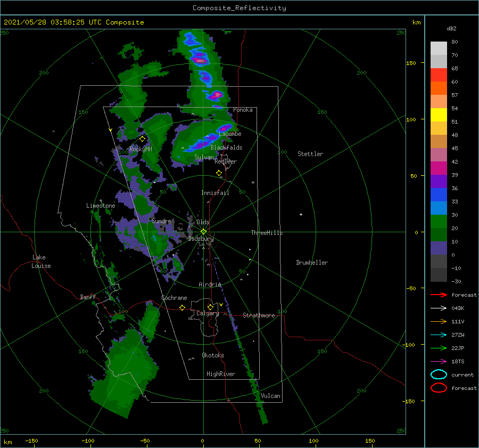Click the RedDeer city label
The height and width of the screenshot is (448, 479).
pyautogui.click(x=226, y=161)
